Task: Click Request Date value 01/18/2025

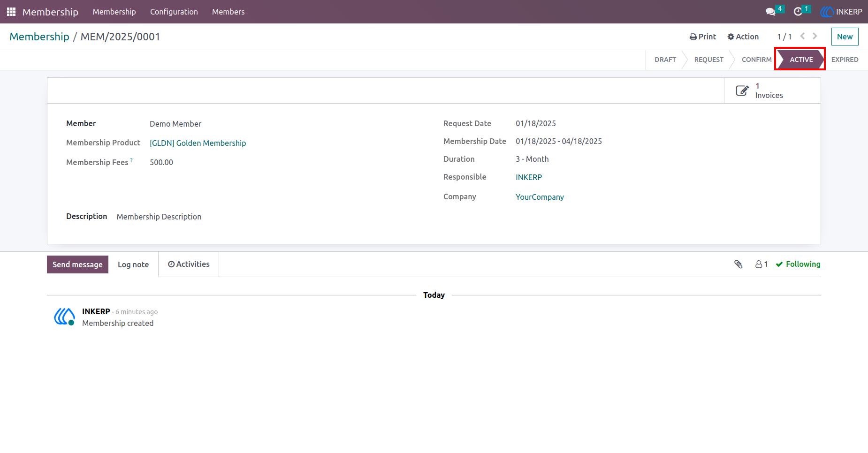Action: (536, 123)
